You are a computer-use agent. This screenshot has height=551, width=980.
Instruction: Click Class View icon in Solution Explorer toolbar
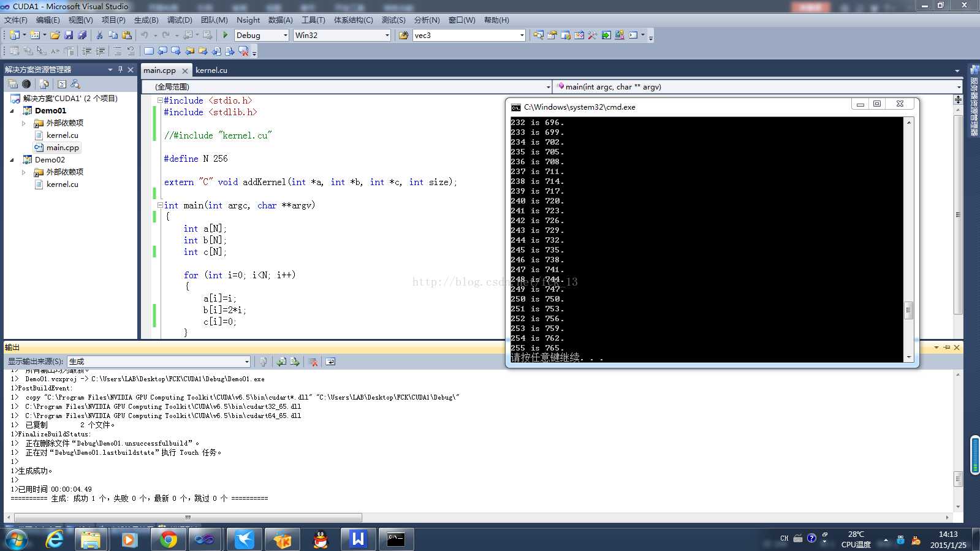coord(75,84)
